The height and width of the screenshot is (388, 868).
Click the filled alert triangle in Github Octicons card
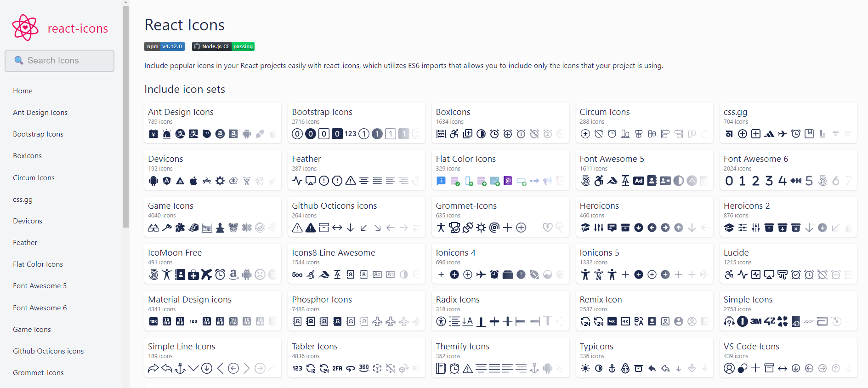coord(311,228)
